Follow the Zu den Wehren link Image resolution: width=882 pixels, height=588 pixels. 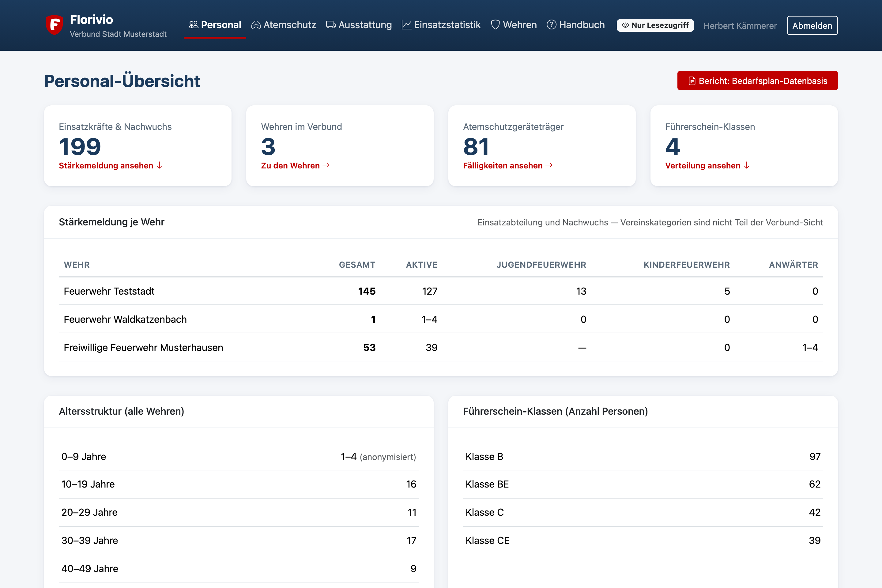coord(295,165)
